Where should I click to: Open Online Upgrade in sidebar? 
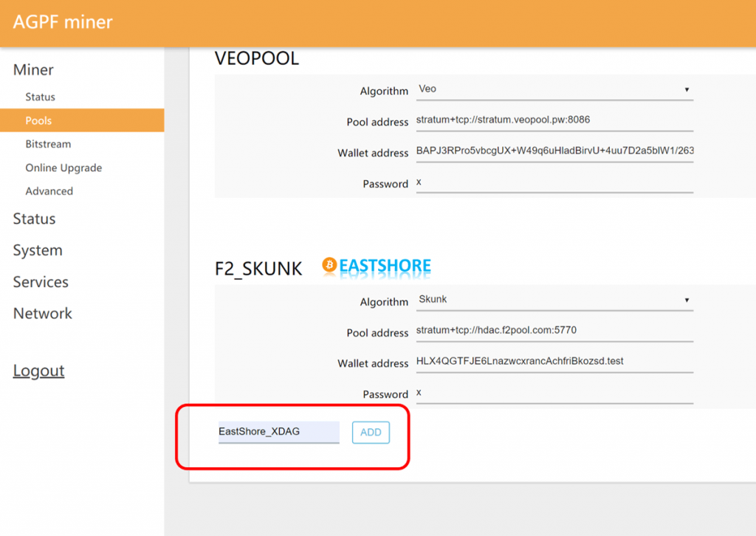tap(63, 168)
